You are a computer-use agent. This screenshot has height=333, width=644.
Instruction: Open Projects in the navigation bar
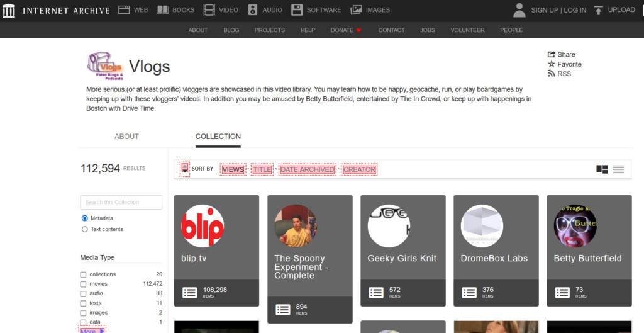coord(269,30)
